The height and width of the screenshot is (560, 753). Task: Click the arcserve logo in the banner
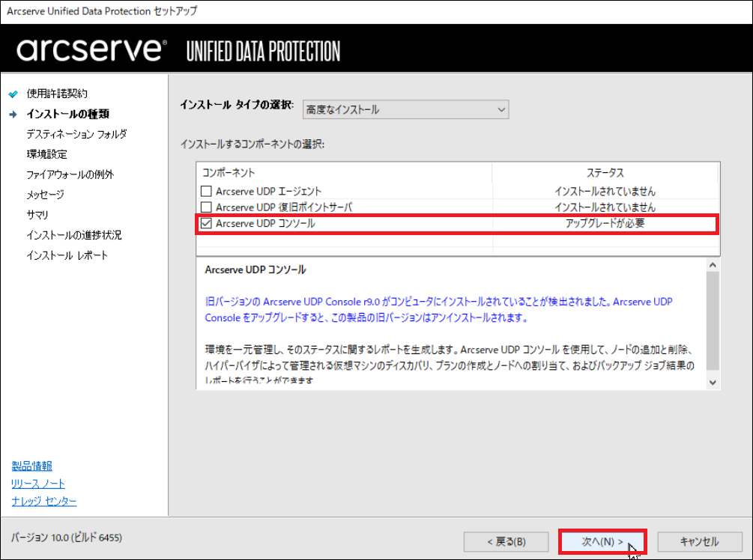coord(91,49)
